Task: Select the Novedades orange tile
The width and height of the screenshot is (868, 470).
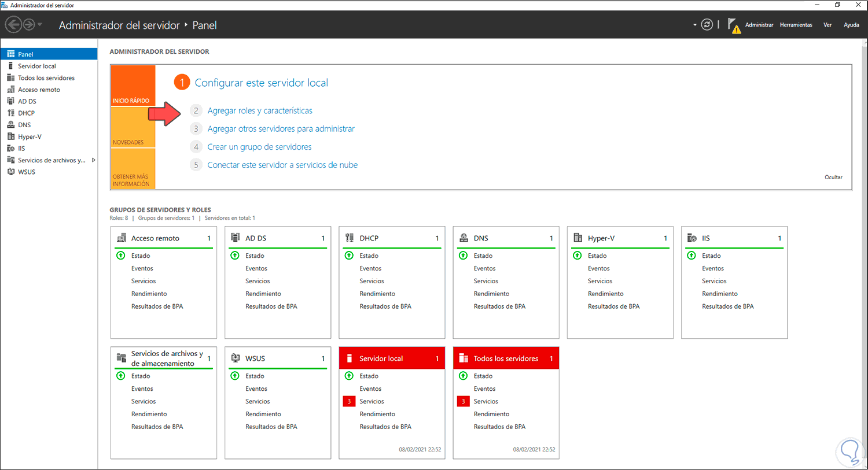Action: [133, 127]
